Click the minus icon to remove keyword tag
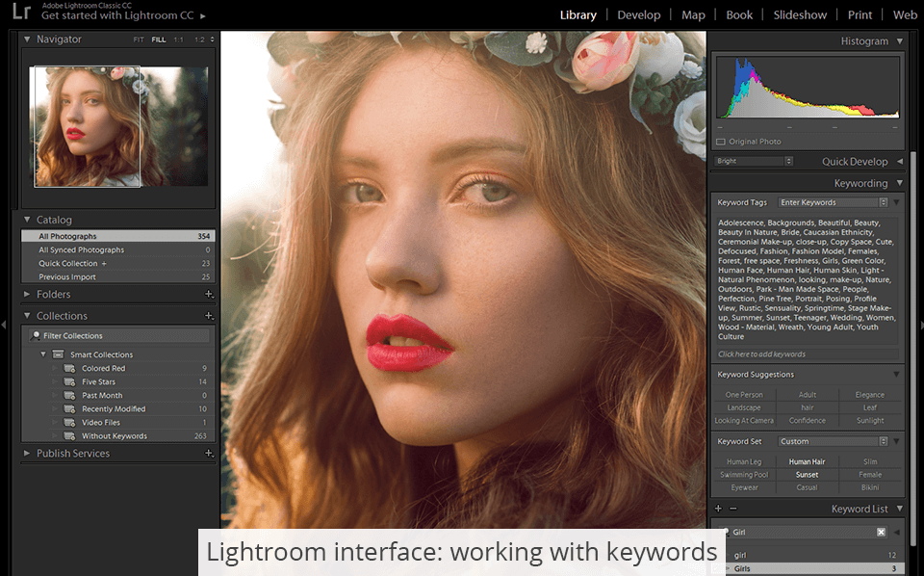This screenshot has width=924, height=576. pyautogui.click(x=732, y=509)
